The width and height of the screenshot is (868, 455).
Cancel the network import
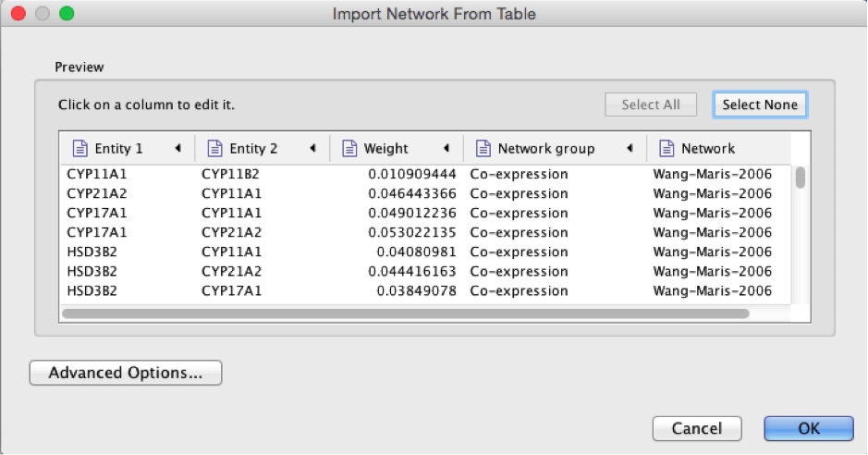[x=697, y=428]
